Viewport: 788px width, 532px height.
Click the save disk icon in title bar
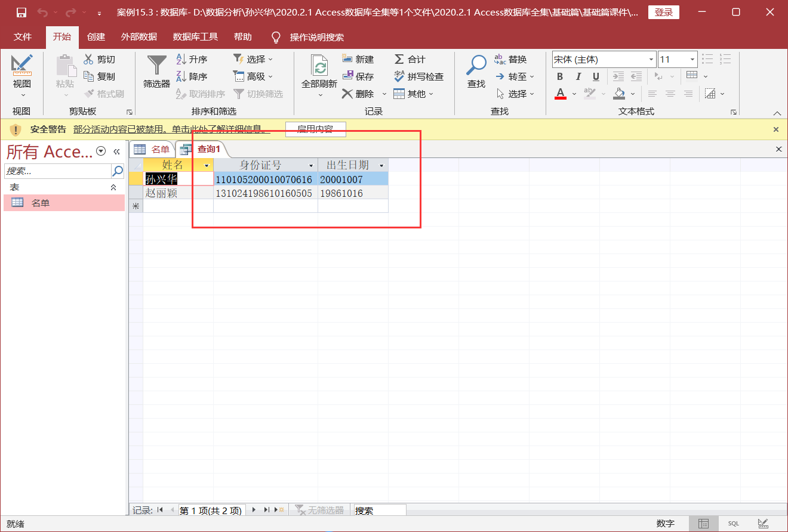21,13
